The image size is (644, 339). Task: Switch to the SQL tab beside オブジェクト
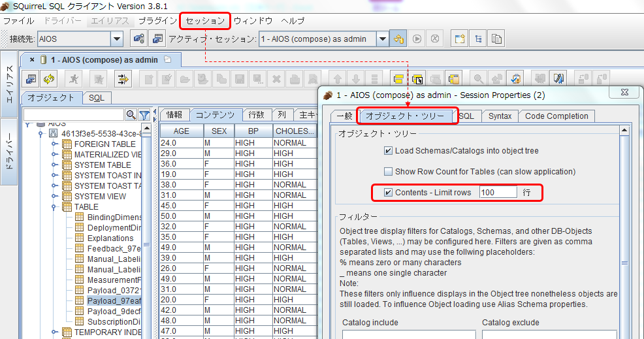[x=97, y=98]
